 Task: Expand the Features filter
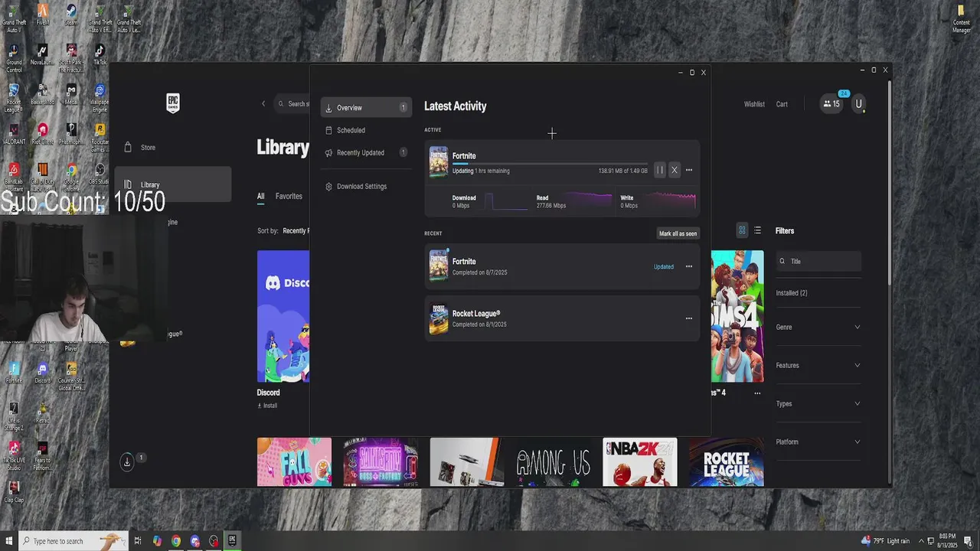(818, 365)
